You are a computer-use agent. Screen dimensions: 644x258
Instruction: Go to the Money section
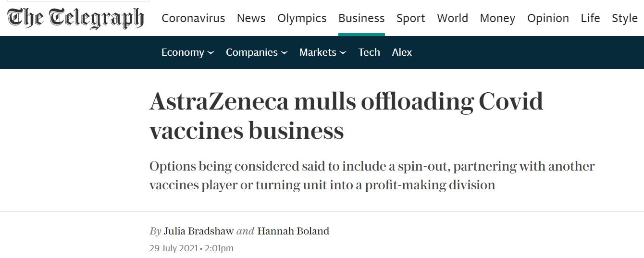(x=497, y=18)
